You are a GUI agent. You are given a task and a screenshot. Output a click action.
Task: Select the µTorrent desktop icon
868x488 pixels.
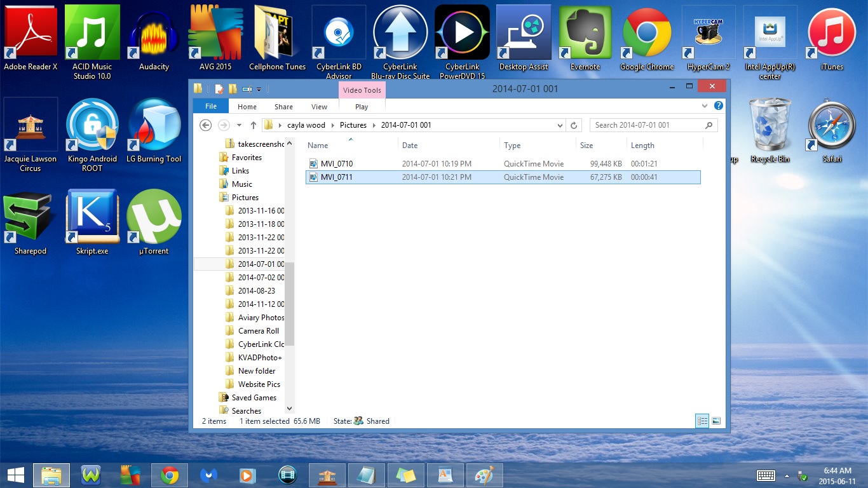point(154,222)
